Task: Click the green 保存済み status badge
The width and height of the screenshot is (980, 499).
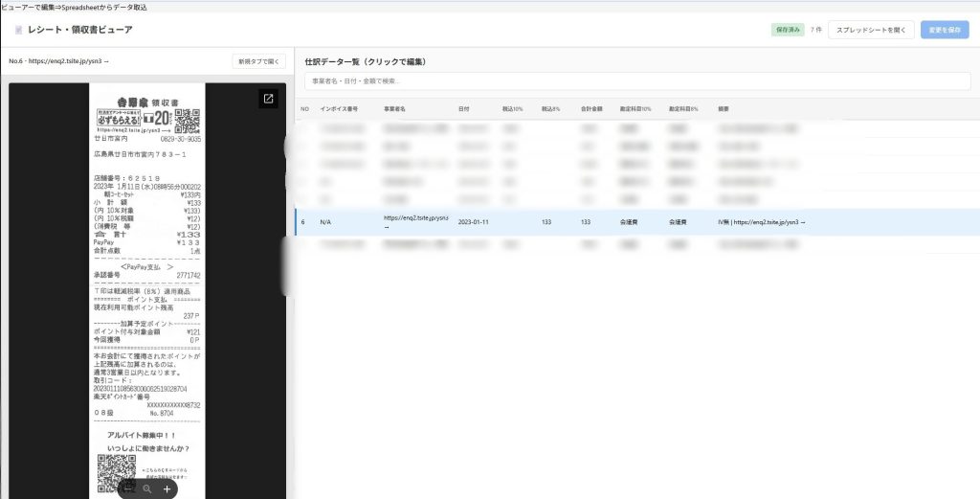Action: point(788,30)
